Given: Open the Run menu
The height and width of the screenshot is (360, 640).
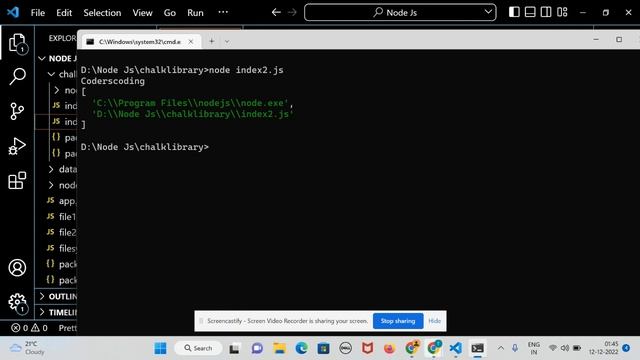Looking at the screenshot, I should pyautogui.click(x=195, y=13).
